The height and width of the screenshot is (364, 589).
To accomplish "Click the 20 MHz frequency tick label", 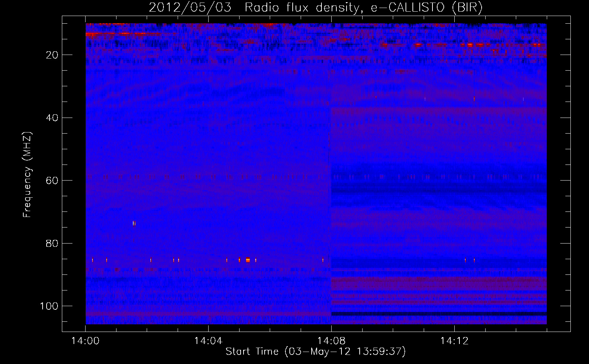I will pos(52,55).
